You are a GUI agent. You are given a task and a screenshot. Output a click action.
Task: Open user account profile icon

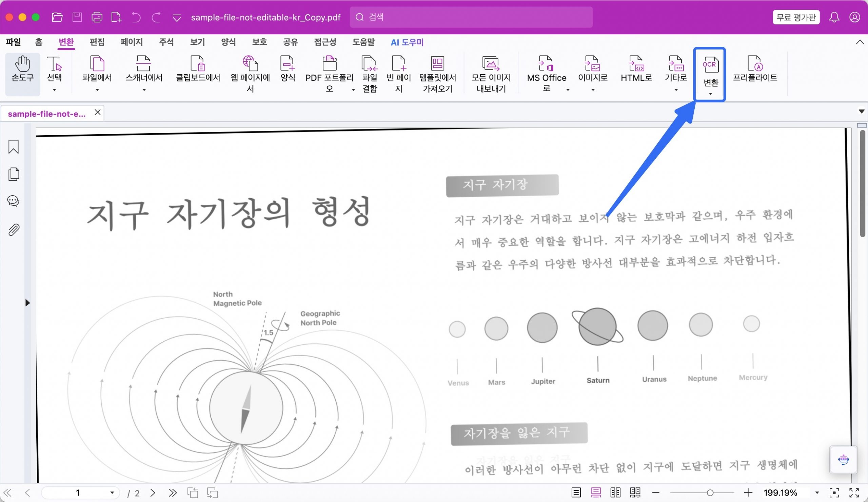coord(854,17)
